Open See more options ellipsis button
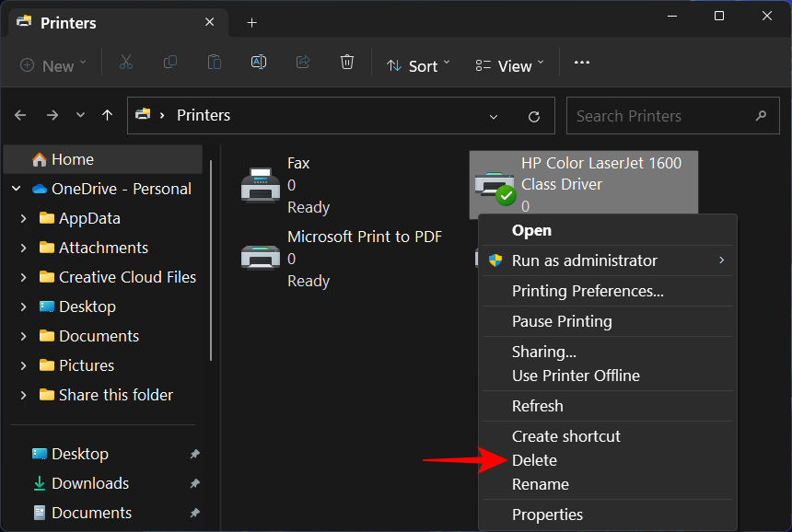Screen dimensions: 792x532 pyautogui.click(x=581, y=64)
